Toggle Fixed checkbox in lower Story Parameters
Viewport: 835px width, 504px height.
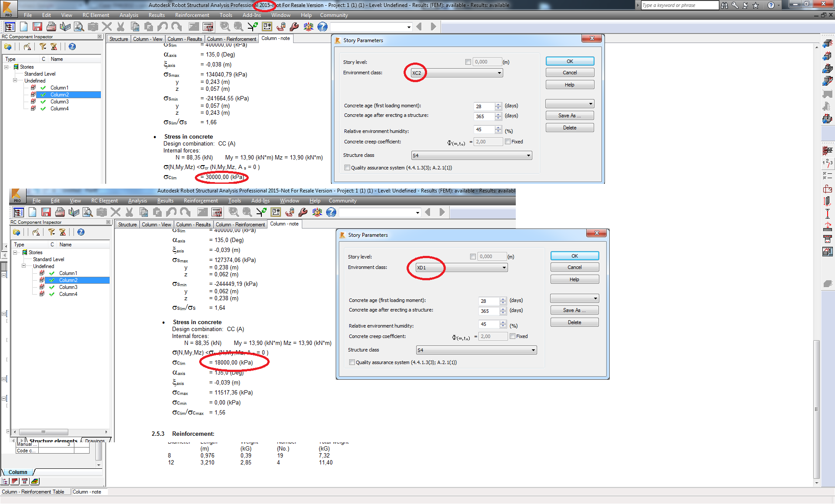512,336
